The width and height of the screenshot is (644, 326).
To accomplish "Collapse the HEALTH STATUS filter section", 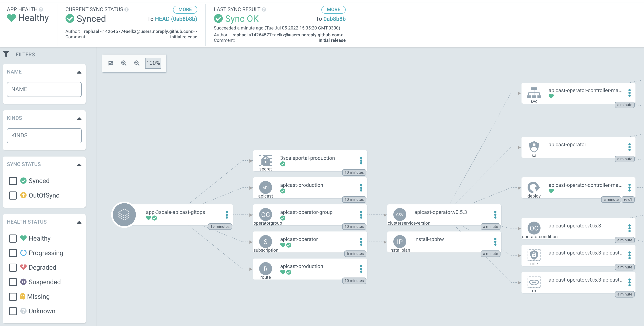I will click(79, 222).
